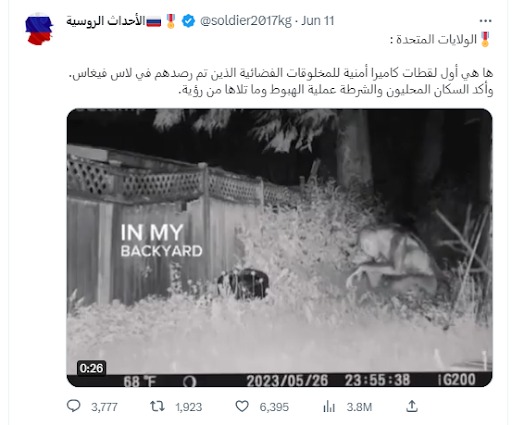Click the 3.8M views count

(x=359, y=407)
